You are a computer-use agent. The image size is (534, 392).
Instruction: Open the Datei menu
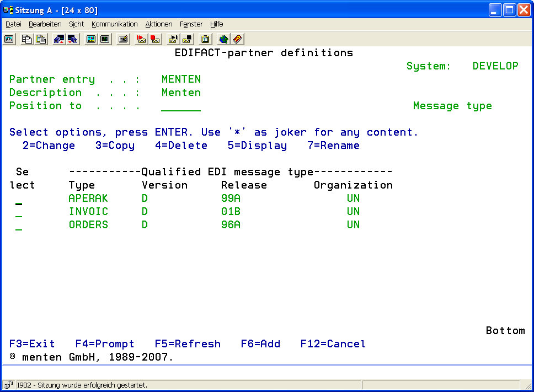13,24
